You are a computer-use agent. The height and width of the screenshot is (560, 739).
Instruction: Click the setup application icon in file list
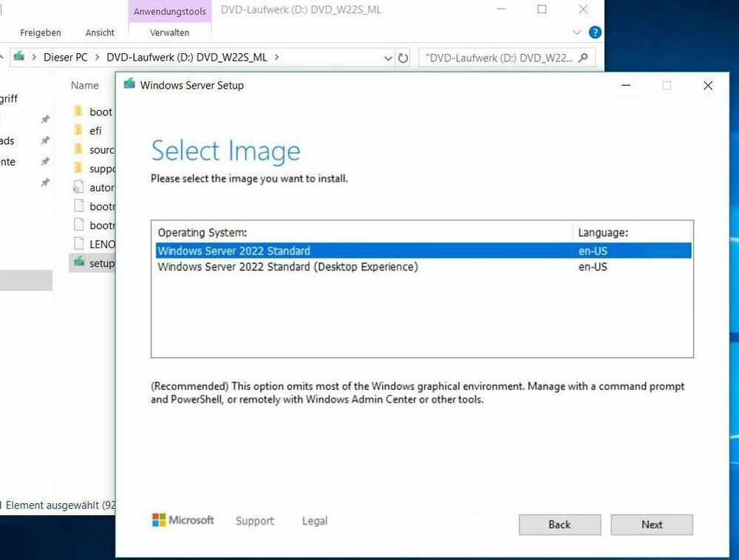coord(79,262)
